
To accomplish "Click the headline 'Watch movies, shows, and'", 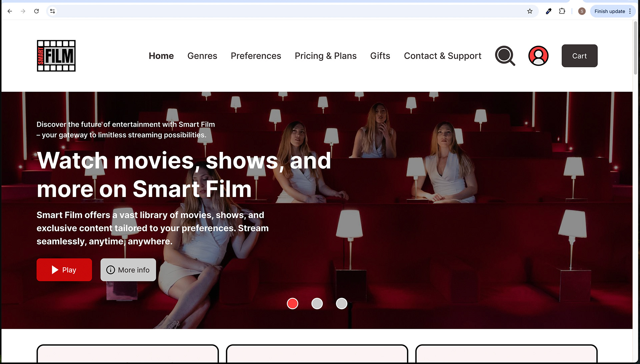I will 184,160.
